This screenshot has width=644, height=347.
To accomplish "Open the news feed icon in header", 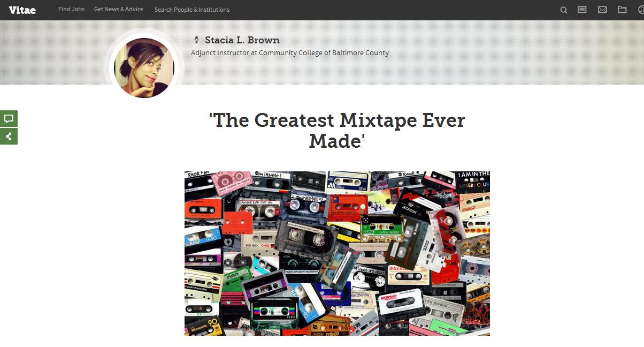I will [x=582, y=10].
